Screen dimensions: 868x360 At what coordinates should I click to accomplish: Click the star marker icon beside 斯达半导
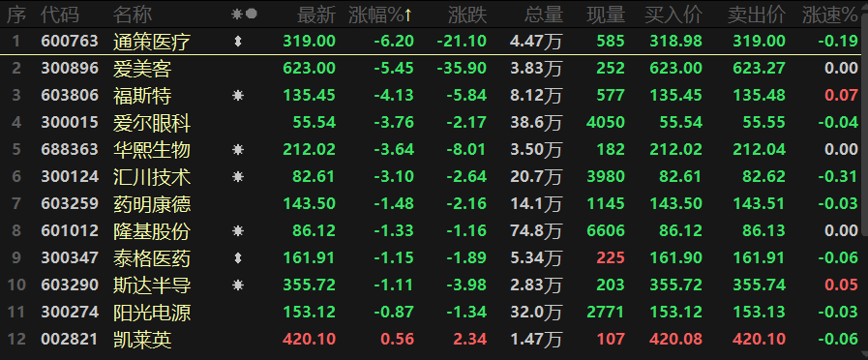(x=238, y=285)
